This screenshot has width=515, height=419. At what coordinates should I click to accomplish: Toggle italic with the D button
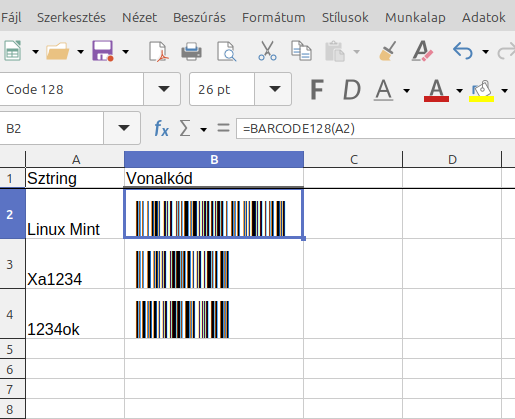click(352, 89)
